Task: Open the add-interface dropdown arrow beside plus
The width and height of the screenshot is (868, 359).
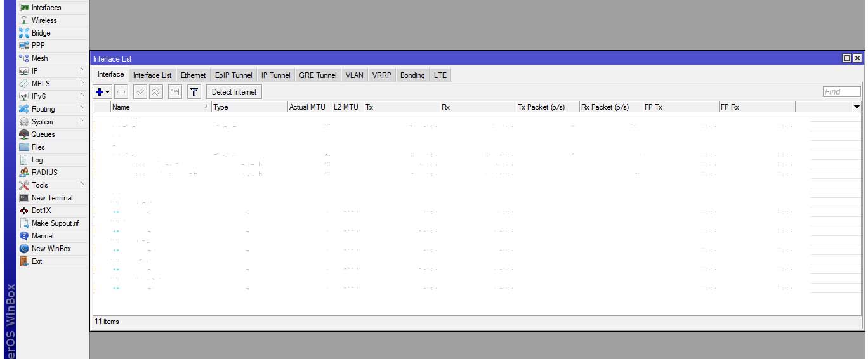Action: point(108,92)
